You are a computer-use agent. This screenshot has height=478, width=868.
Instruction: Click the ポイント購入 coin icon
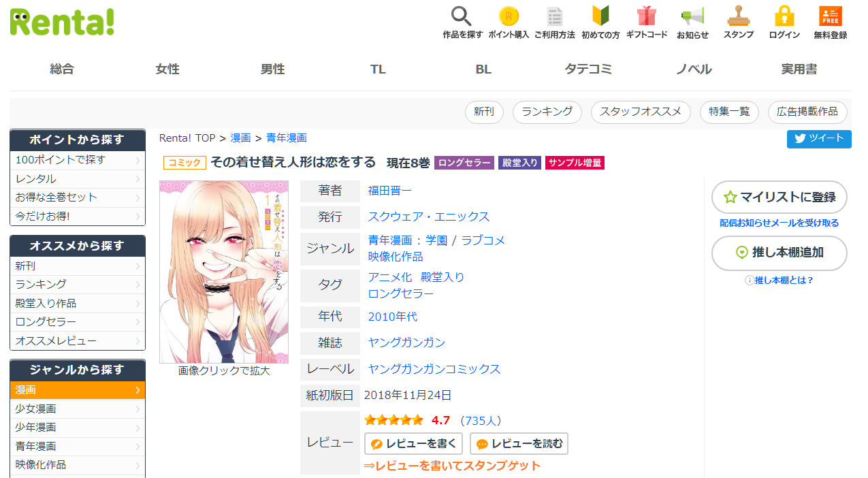click(509, 16)
